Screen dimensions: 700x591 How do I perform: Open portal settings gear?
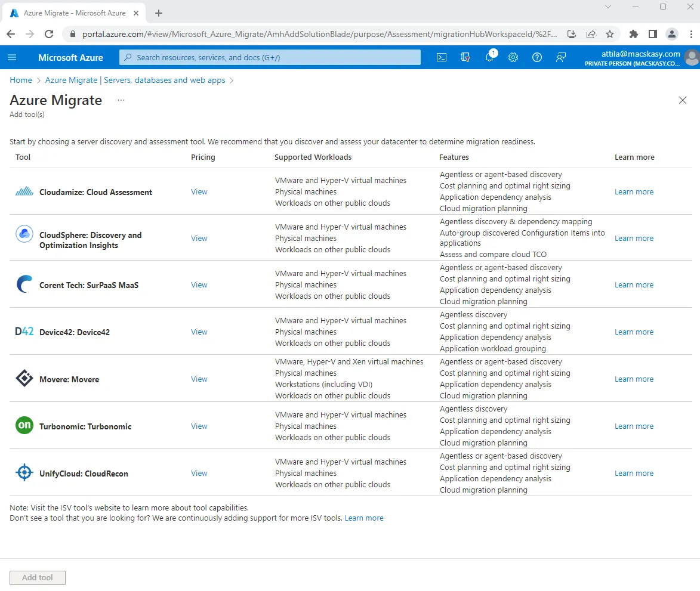[x=513, y=57]
